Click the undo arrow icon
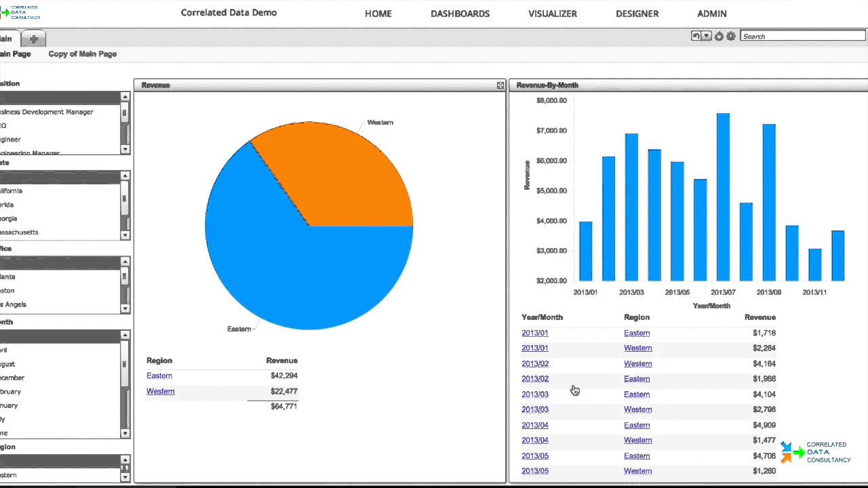 tap(696, 36)
